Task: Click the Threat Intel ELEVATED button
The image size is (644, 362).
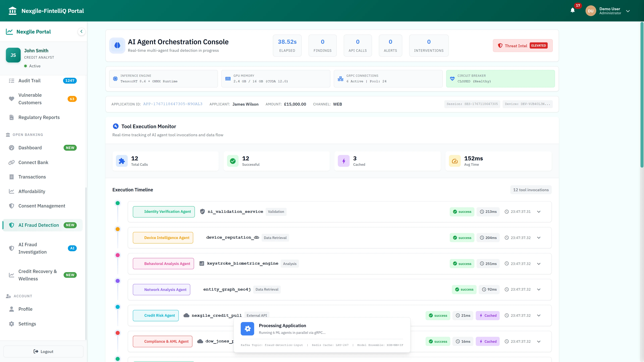Action: [x=522, y=46]
